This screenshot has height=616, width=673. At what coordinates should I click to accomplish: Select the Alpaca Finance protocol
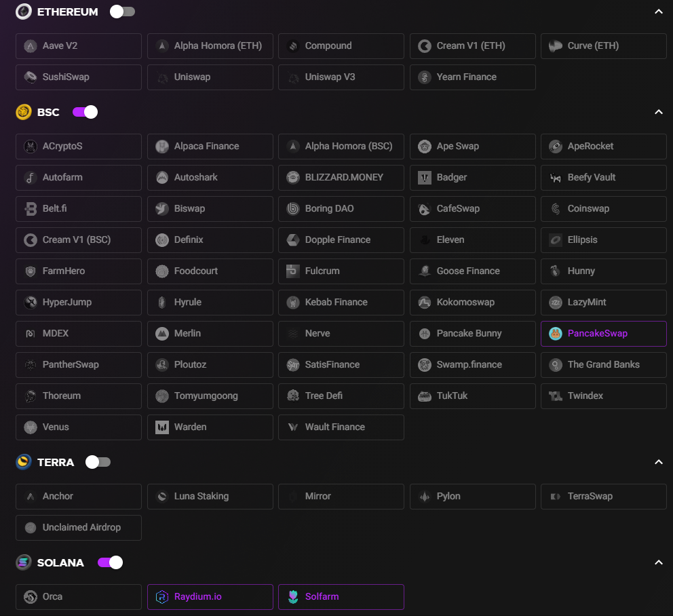(x=210, y=147)
